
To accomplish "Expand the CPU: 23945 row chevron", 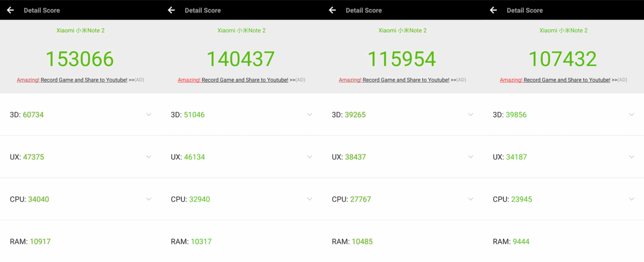I will point(632,199).
